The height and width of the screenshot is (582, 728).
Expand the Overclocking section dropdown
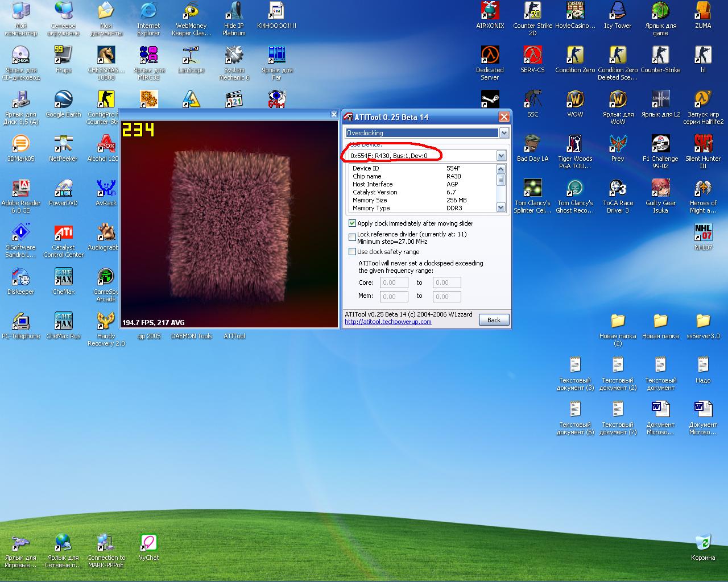503,133
